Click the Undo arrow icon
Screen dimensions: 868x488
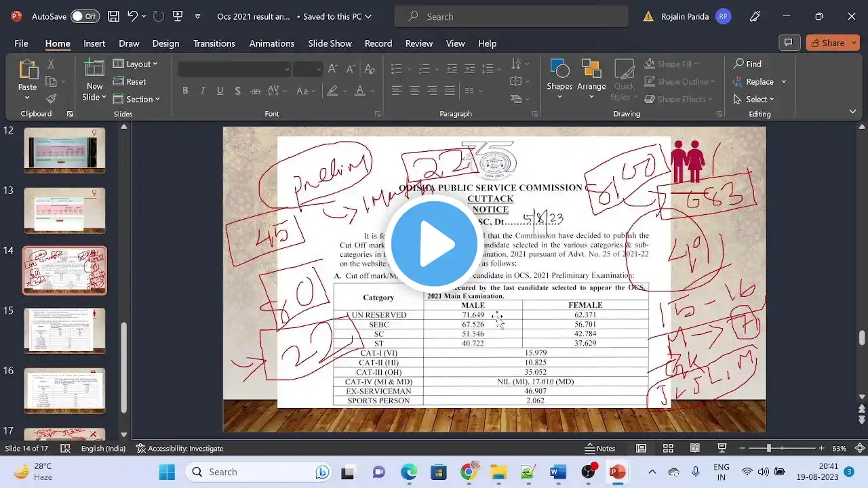pos(132,16)
